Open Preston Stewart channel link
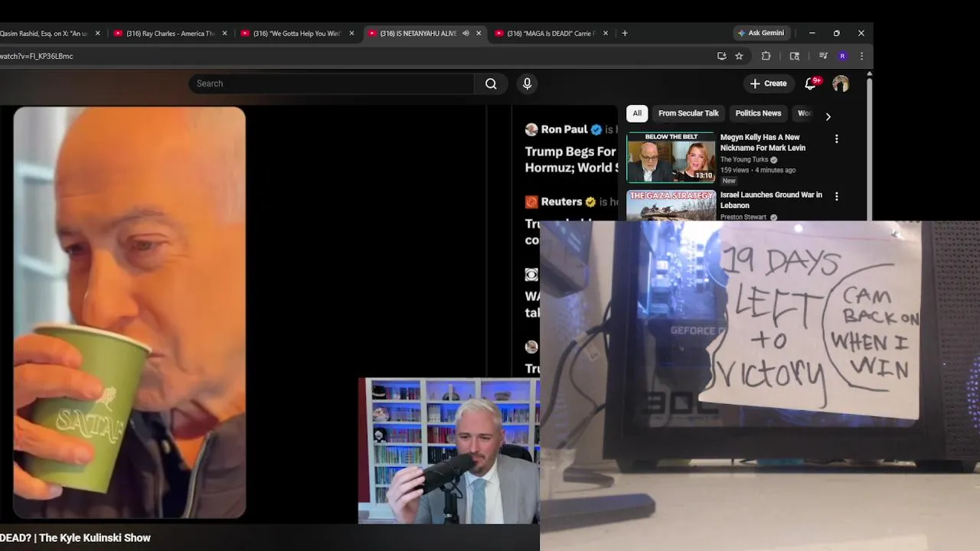980x551 pixels. [743, 217]
